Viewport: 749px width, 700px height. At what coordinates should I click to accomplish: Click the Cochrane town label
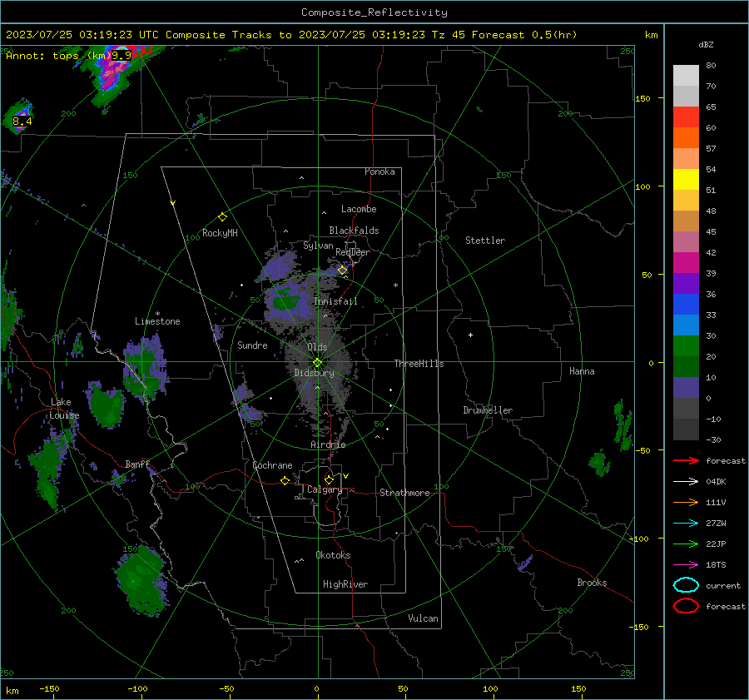click(272, 465)
